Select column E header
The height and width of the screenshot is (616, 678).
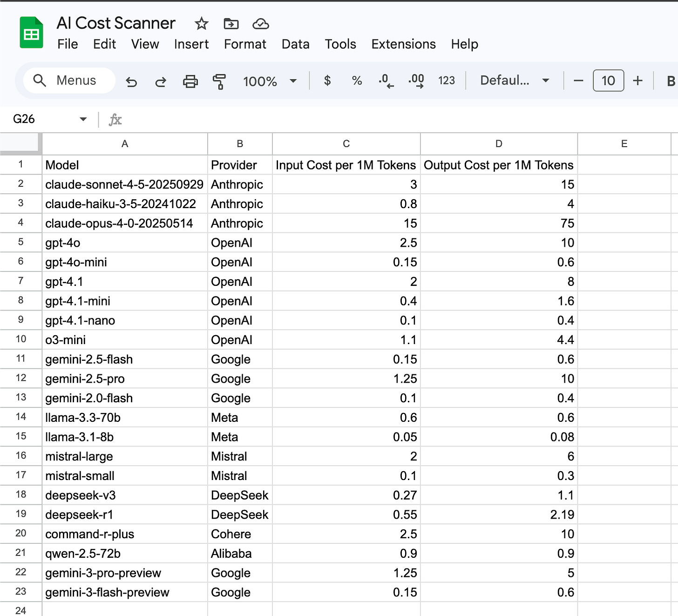624,144
